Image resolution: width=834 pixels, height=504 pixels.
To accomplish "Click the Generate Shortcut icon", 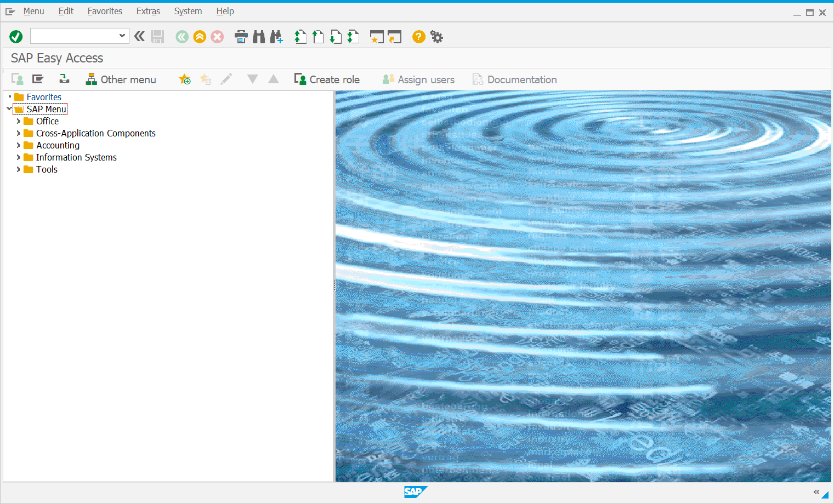I will [x=394, y=37].
